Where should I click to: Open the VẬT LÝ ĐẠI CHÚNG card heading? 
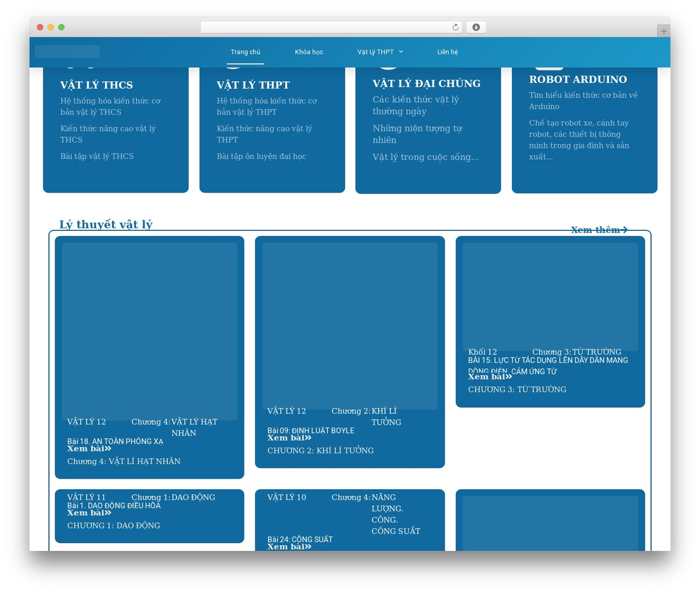click(x=427, y=83)
